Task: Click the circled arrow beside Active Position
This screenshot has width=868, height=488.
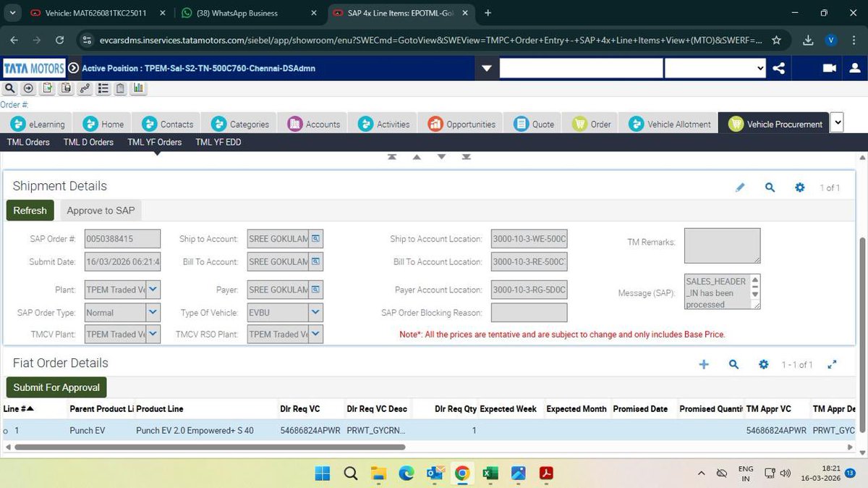Action: pyautogui.click(x=73, y=68)
